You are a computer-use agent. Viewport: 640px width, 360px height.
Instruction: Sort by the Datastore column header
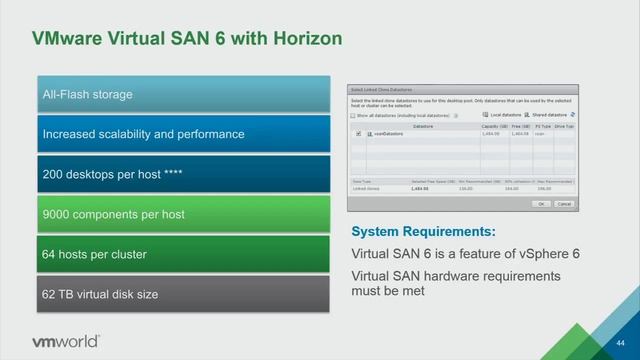point(423,127)
